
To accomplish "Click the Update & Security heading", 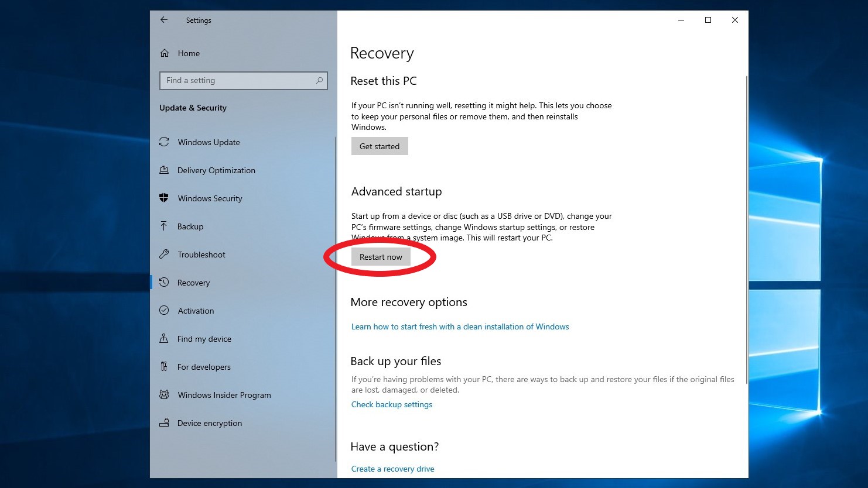I will pyautogui.click(x=193, y=108).
